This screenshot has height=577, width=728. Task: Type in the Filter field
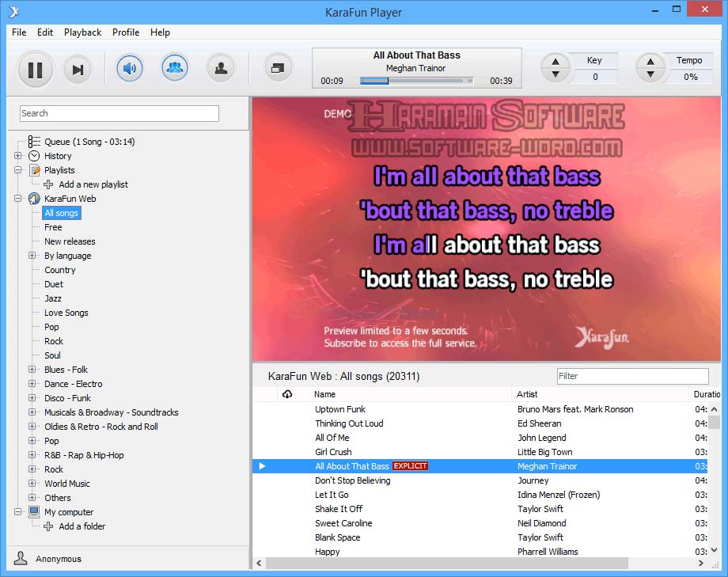pyautogui.click(x=633, y=376)
